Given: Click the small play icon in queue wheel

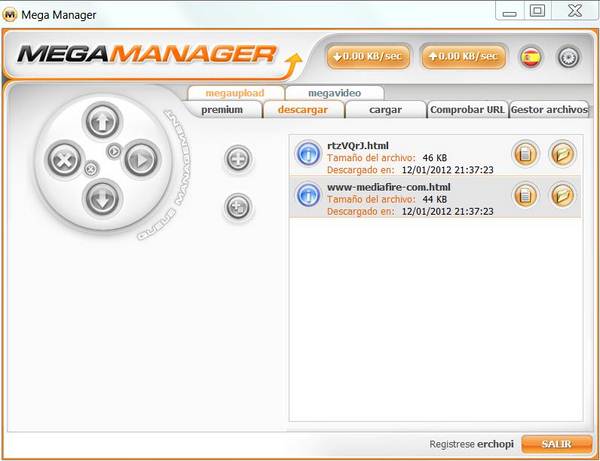Looking at the screenshot, I should tap(113, 151).
